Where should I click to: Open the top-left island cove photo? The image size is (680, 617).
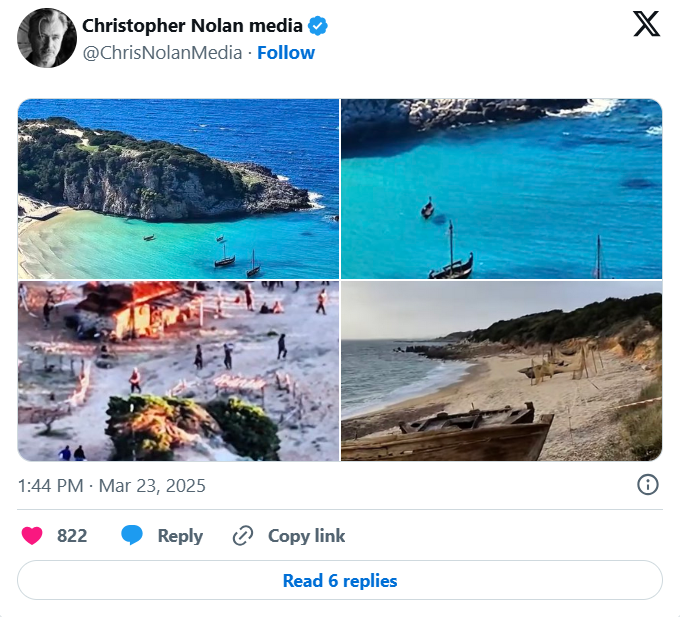pos(178,188)
